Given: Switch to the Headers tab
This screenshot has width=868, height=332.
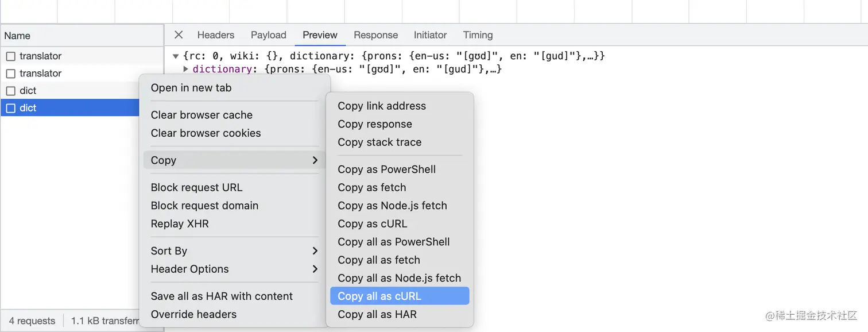Looking at the screenshot, I should click(216, 35).
